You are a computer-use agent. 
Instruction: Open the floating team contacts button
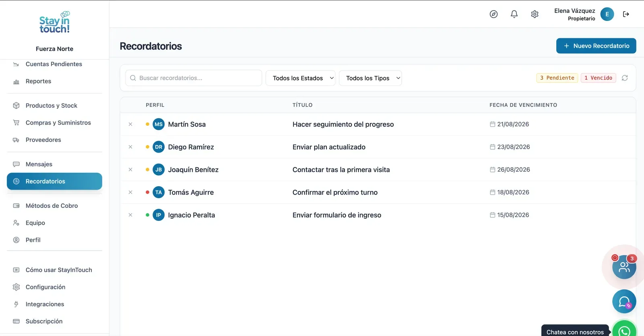pyautogui.click(x=624, y=267)
